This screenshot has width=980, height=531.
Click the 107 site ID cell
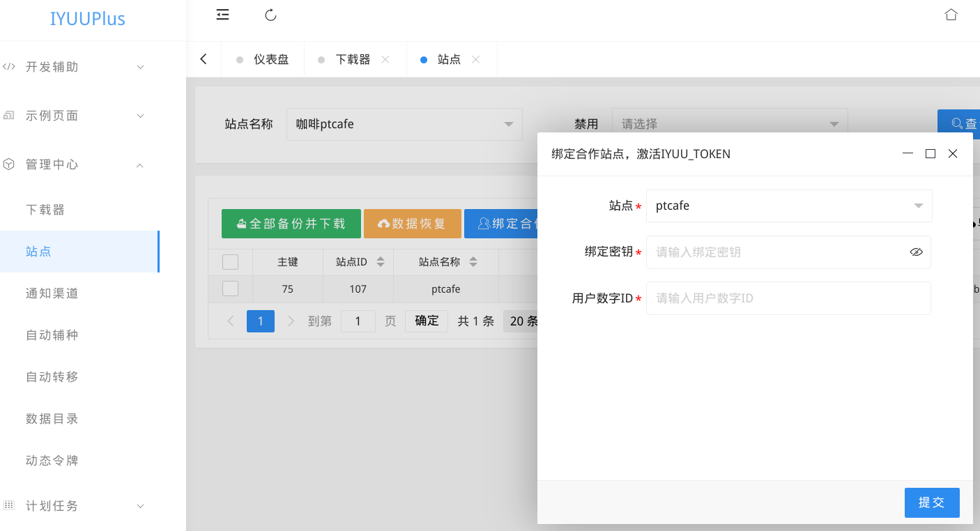358,289
